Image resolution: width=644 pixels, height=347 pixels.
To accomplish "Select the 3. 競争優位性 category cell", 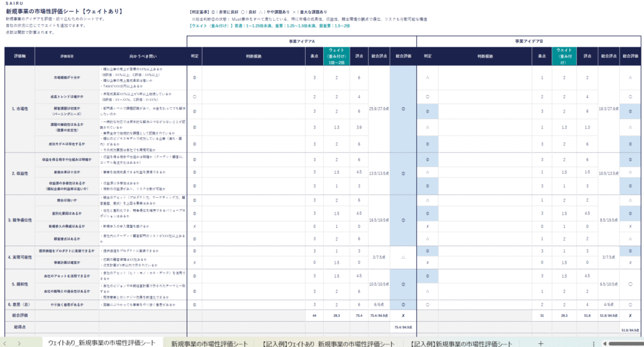I will click(x=19, y=220).
